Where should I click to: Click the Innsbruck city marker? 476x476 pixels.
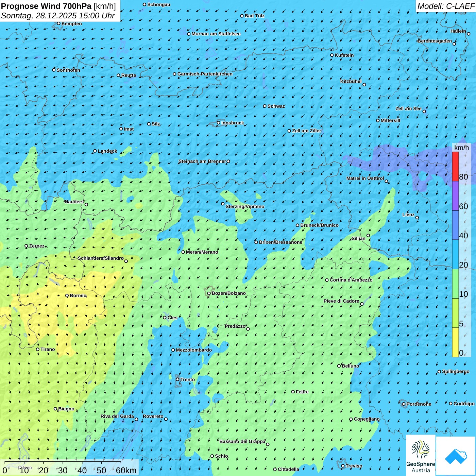pyautogui.click(x=219, y=123)
